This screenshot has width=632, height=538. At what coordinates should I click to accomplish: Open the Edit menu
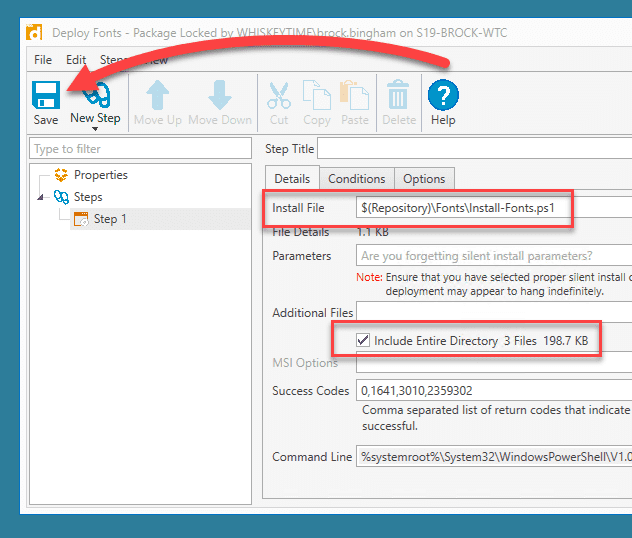coord(76,60)
